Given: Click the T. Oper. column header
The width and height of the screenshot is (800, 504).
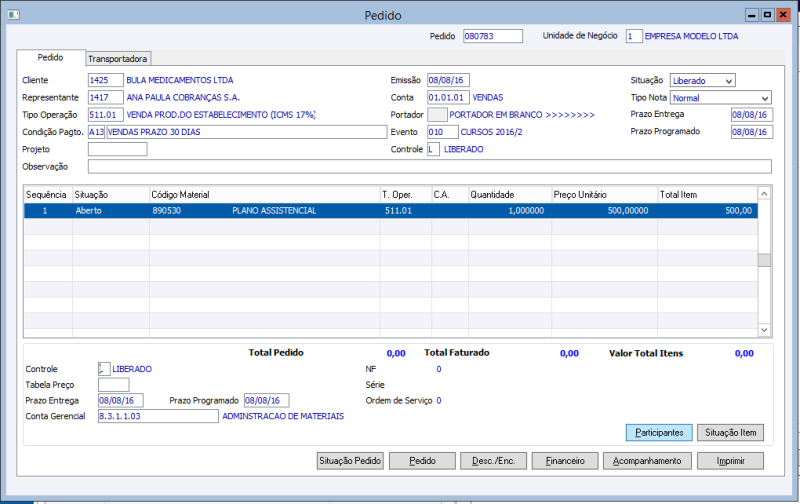Looking at the screenshot, I should [x=406, y=195].
